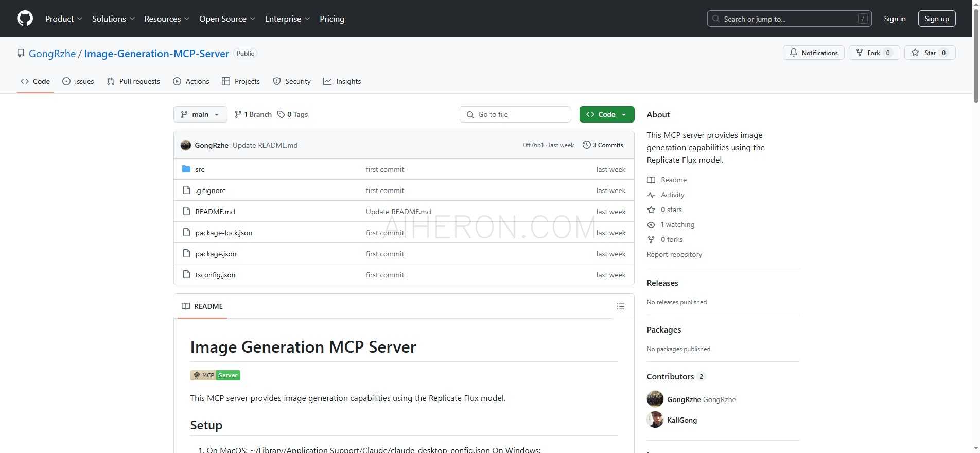
Task: Click the 0 Tags link text
Action: tap(297, 114)
